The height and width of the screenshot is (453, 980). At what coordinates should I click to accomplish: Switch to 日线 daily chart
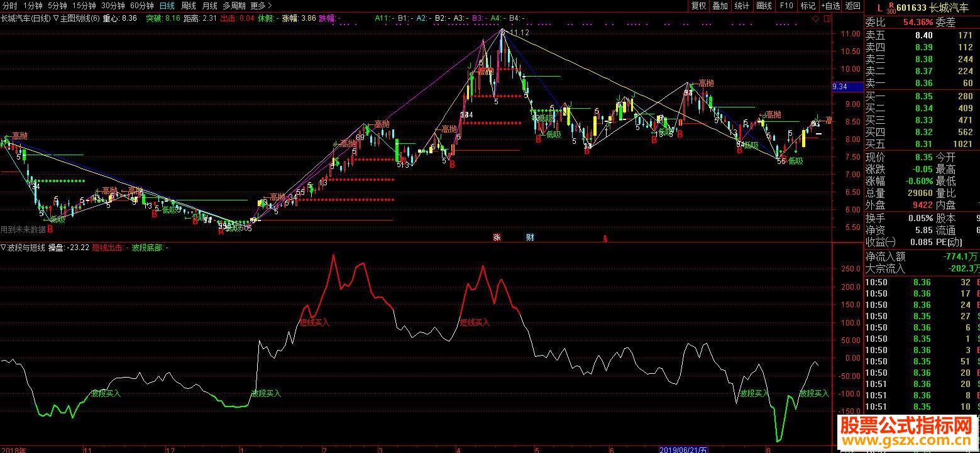[x=167, y=6]
